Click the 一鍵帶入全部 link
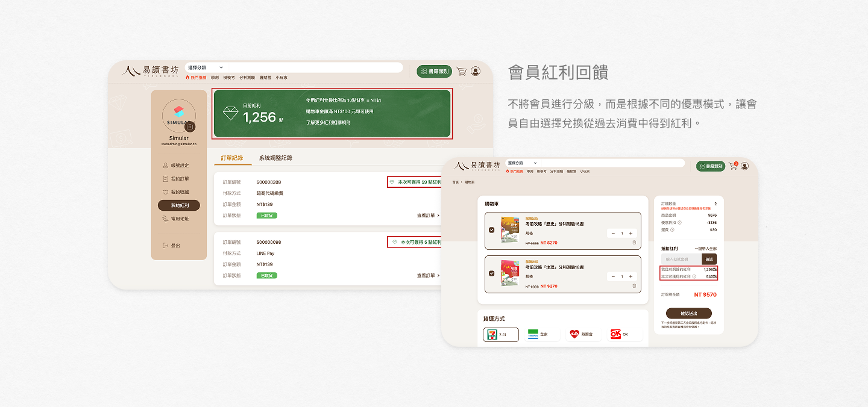 pyautogui.click(x=705, y=248)
